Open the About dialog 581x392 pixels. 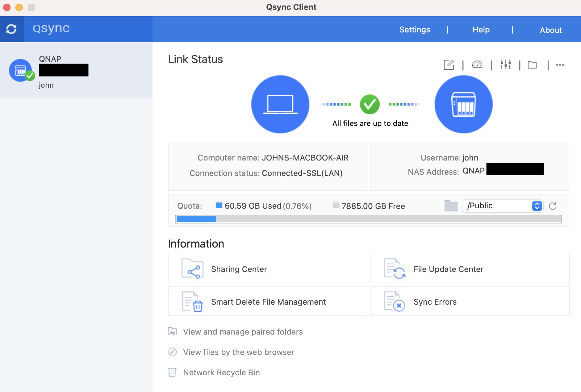point(550,30)
